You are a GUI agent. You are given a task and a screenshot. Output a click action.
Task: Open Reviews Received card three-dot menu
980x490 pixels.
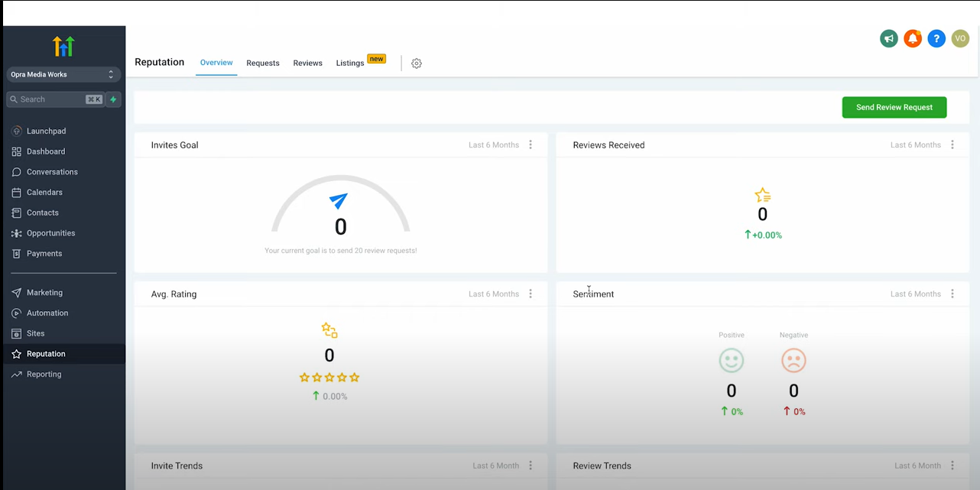(x=952, y=144)
